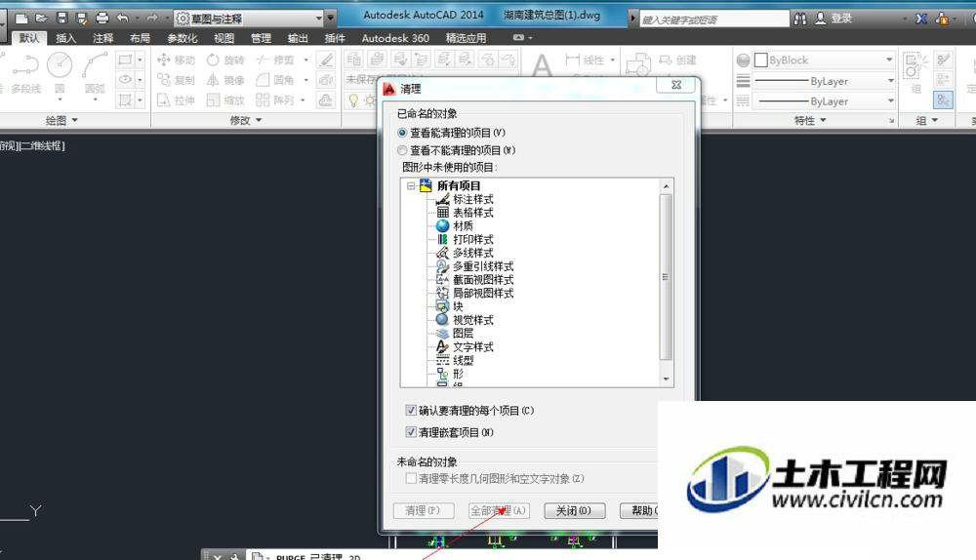Undo using the left arrow icon

click(123, 18)
